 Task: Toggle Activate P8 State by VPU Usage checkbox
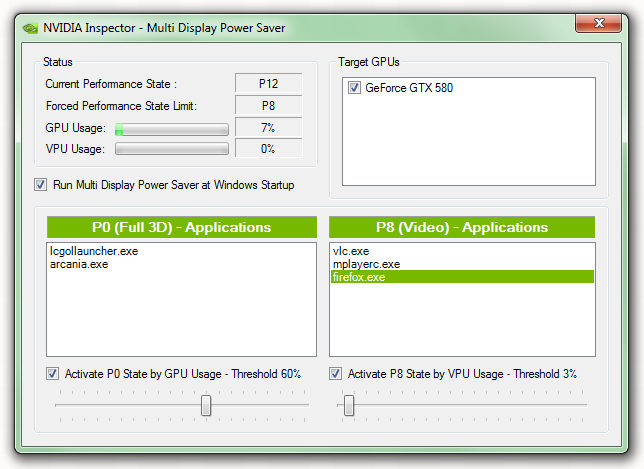335,373
